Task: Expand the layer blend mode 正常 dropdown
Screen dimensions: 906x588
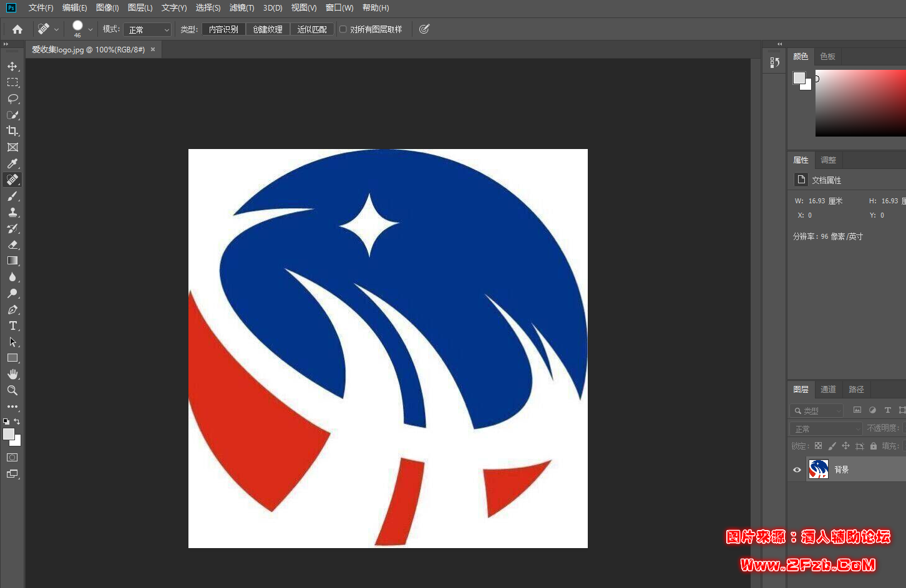Action: [x=826, y=429]
